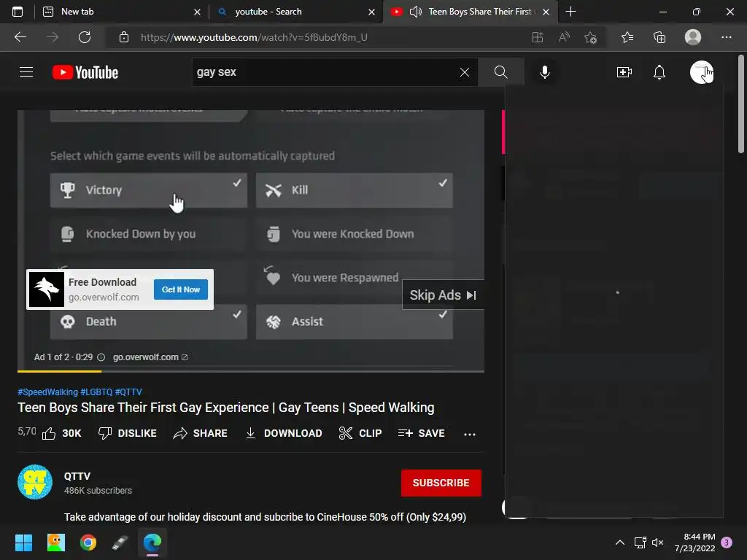Launch Google Chrome from taskbar

(88, 542)
